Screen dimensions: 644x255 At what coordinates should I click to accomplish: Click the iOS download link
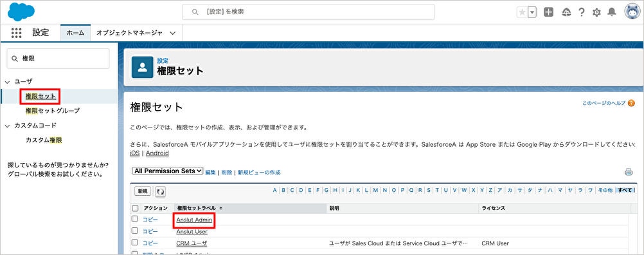pos(134,153)
